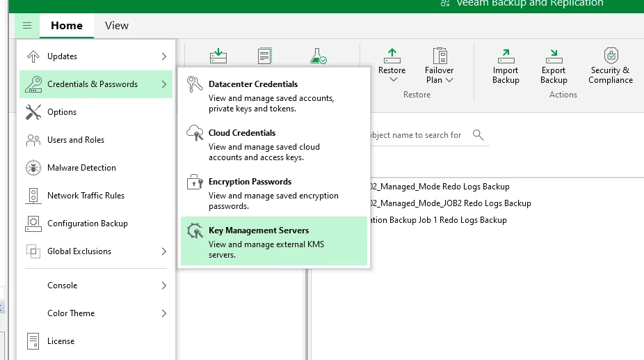Expand the Updates submenu arrow
This screenshot has height=360, width=644.
pyautogui.click(x=164, y=56)
